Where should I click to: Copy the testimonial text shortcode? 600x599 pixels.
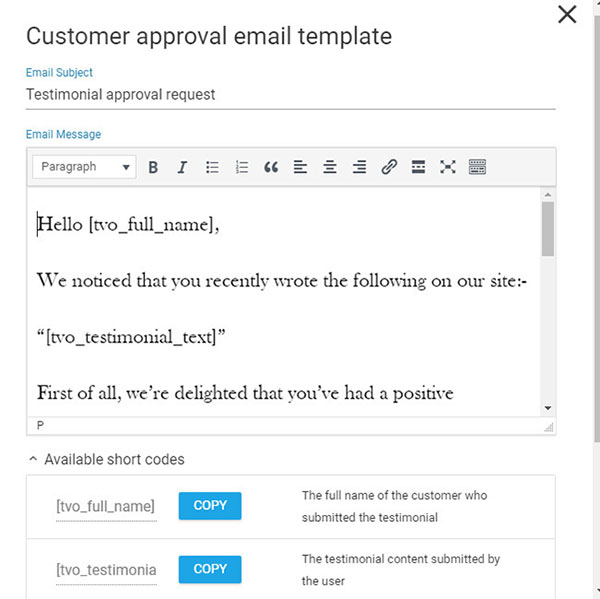click(210, 569)
